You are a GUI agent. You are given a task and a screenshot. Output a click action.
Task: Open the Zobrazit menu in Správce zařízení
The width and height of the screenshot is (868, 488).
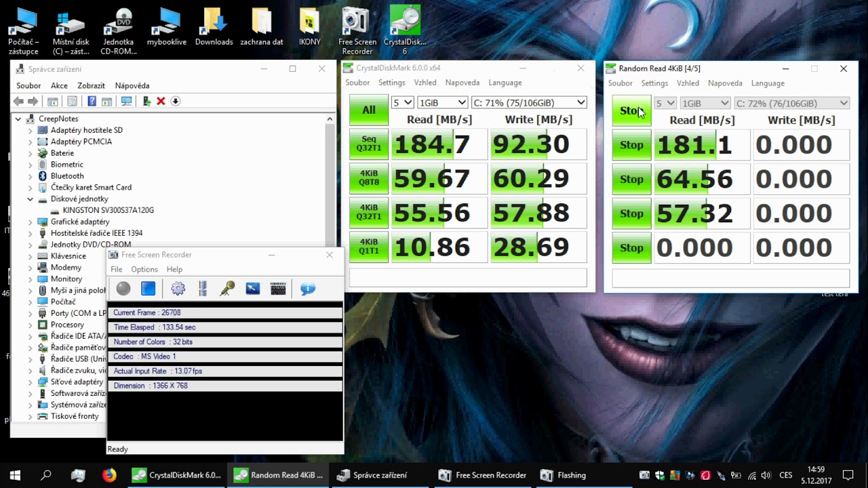coord(91,85)
